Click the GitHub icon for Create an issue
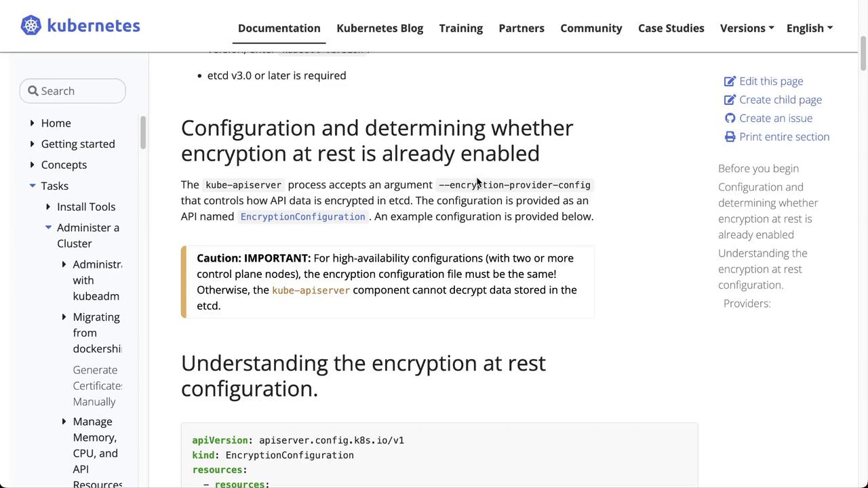 [730, 118]
